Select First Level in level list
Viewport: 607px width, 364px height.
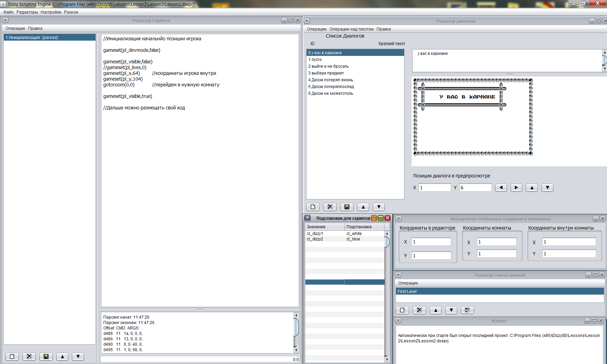click(x=500, y=291)
